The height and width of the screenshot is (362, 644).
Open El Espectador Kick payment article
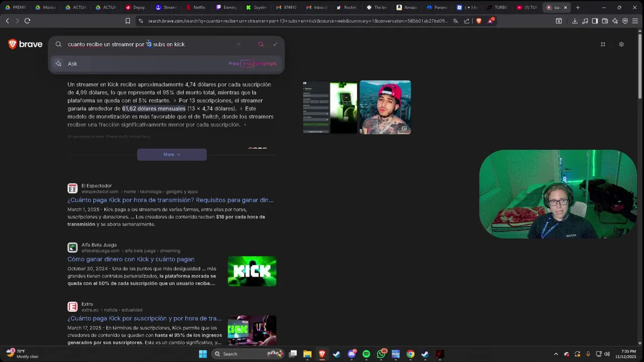(171, 200)
